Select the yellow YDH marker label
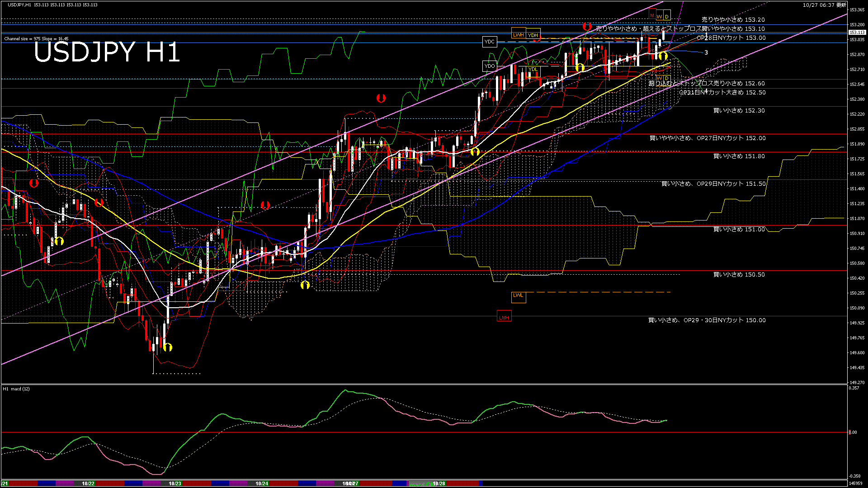This screenshot has width=868, height=488. pos(533,35)
